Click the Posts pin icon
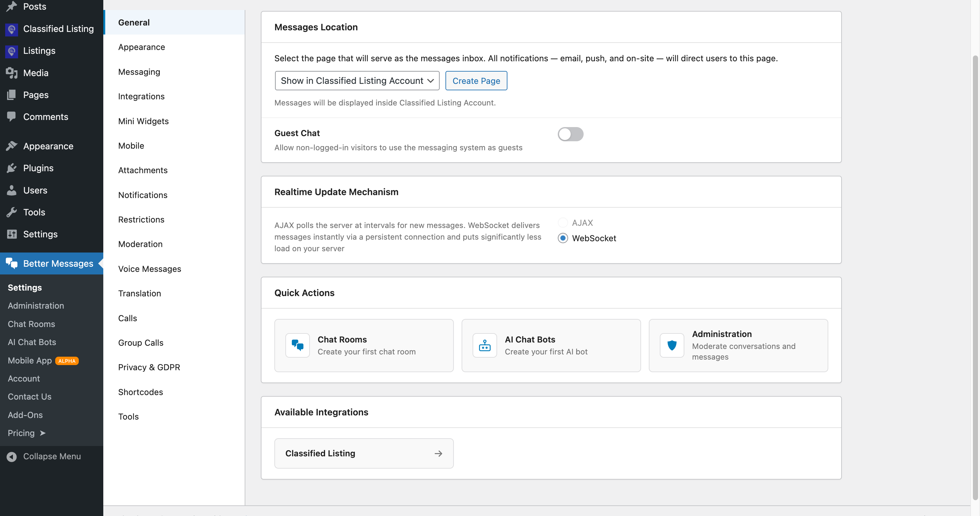The width and height of the screenshot is (980, 516). (x=12, y=6)
